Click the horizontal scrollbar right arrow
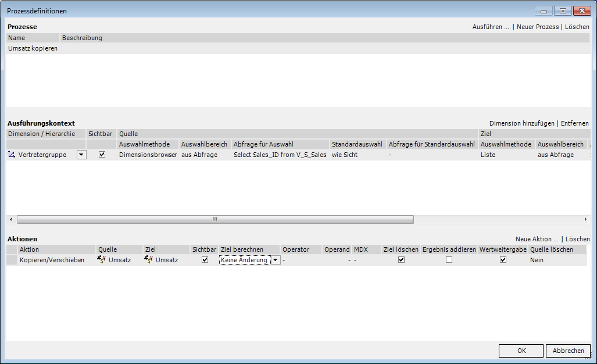This screenshot has height=364, width=597. 585,219
